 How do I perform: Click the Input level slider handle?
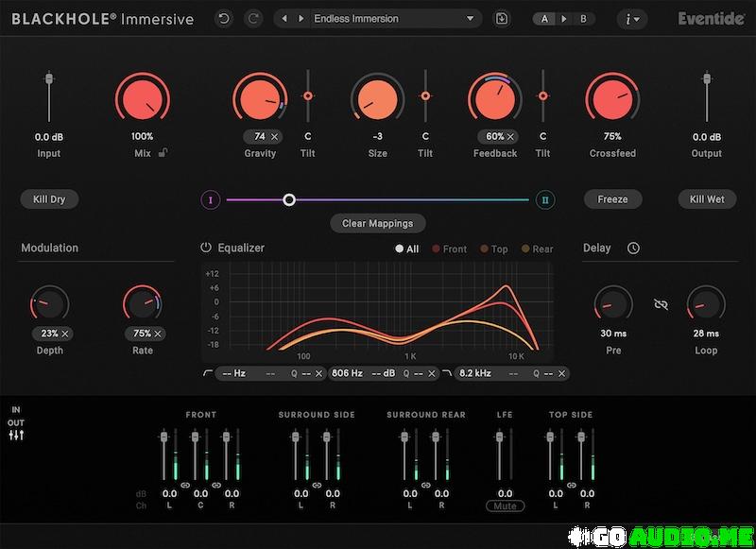click(49, 78)
